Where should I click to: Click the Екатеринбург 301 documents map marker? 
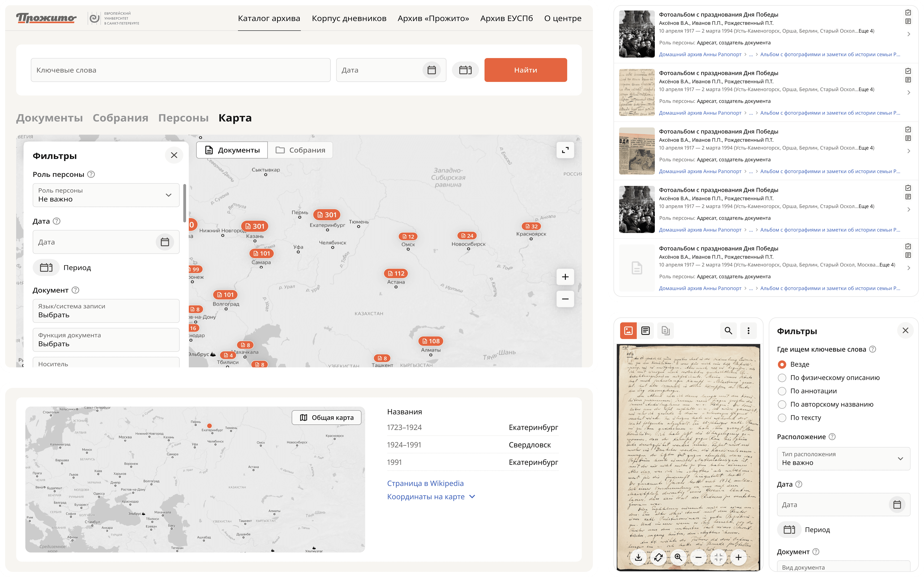(x=327, y=215)
